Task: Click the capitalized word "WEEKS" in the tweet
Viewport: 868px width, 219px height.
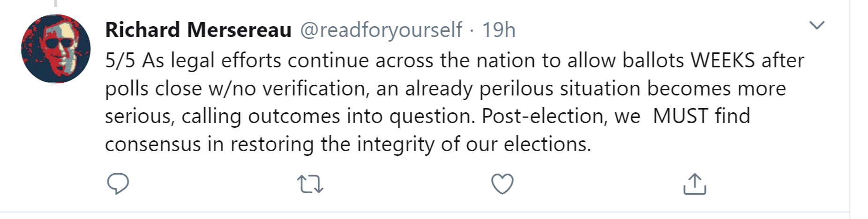Action: [x=723, y=61]
